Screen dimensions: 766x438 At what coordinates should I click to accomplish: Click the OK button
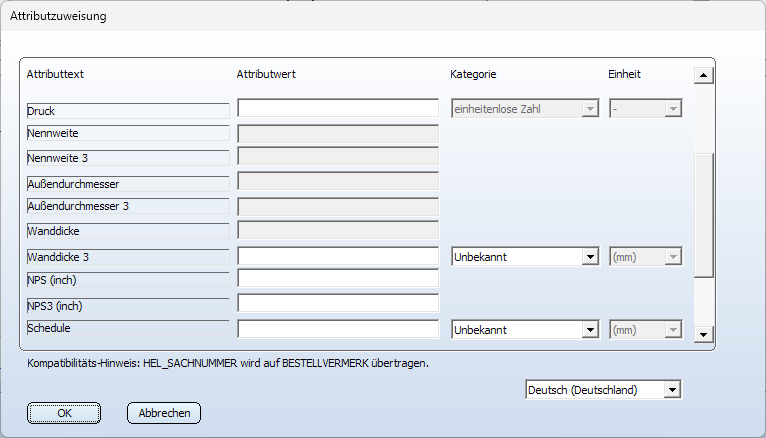[x=64, y=413]
